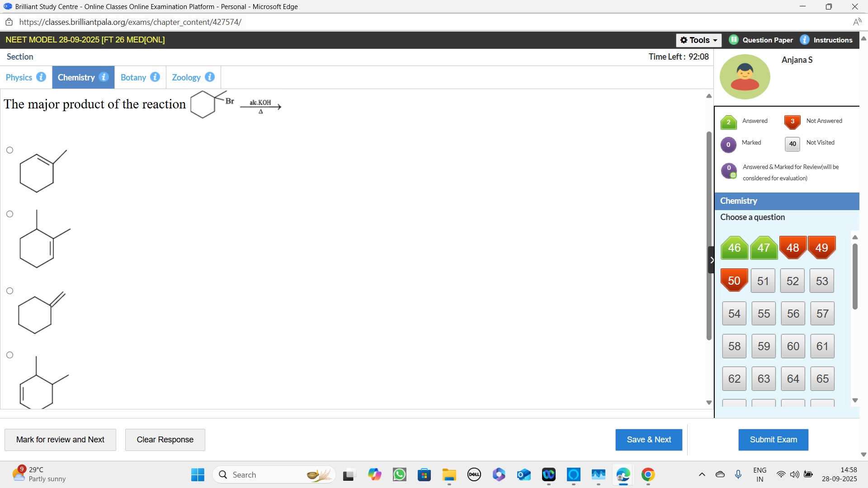868x488 pixels.
Task: Open WhatsApp from the taskbar
Action: 400,474
